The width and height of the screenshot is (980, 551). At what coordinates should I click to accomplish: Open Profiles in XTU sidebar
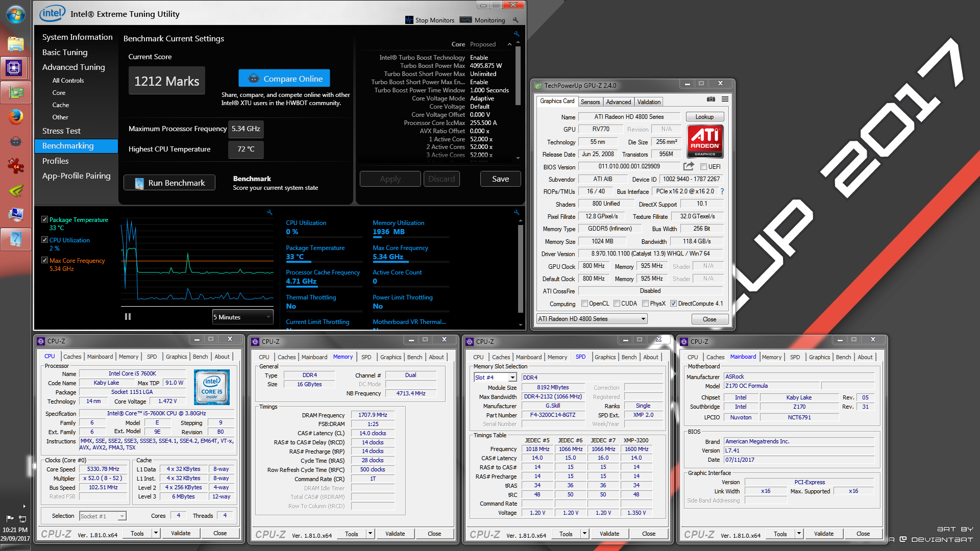[55, 161]
